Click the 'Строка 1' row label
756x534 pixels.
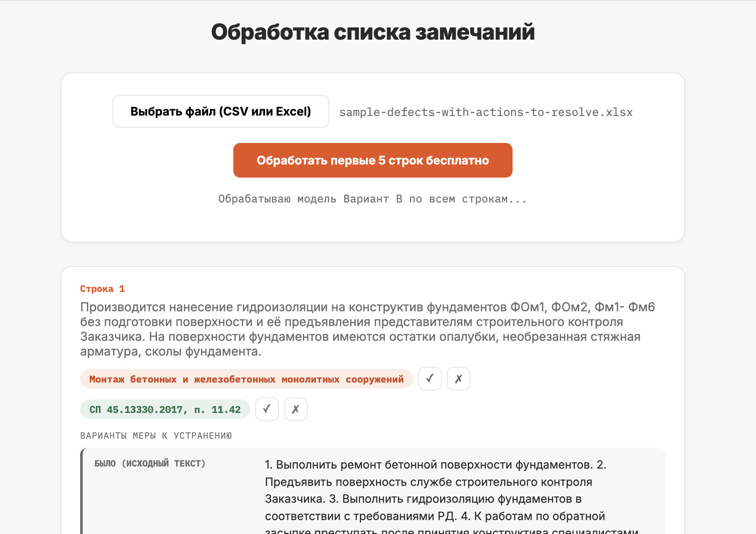(x=103, y=289)
